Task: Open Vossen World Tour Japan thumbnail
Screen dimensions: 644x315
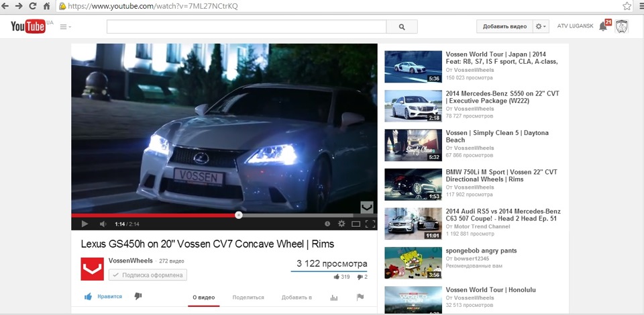Action: click(413, 66)
